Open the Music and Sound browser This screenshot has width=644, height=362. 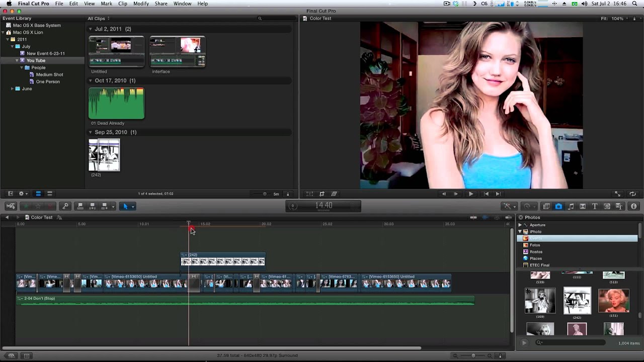571,206
